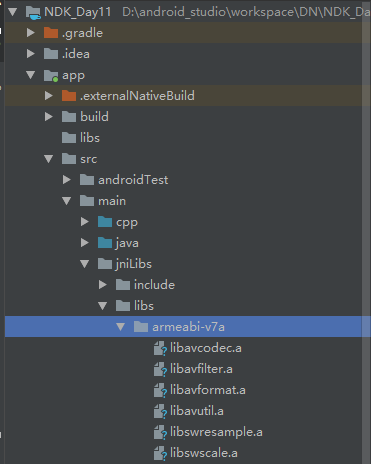Select the main folder name
Screen dimensions: 371x464
tap(112, 201)
